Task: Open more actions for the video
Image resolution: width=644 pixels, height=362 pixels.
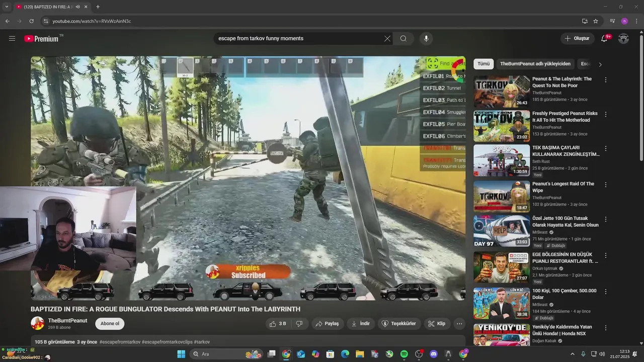Action: pos(459,324)
